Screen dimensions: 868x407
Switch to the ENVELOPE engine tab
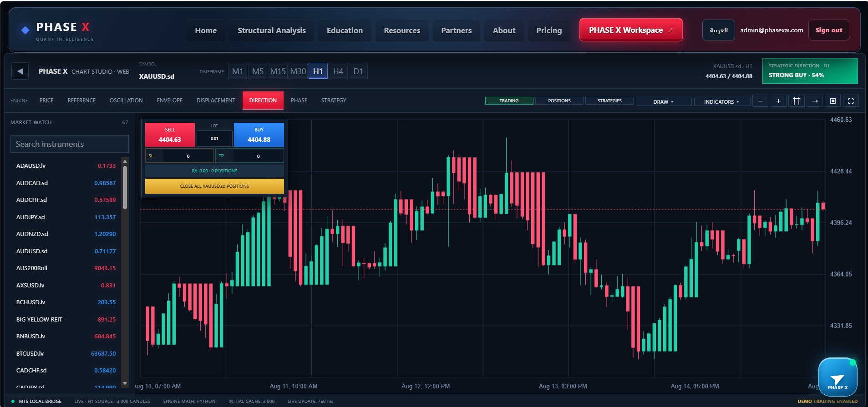coord(170,100)
